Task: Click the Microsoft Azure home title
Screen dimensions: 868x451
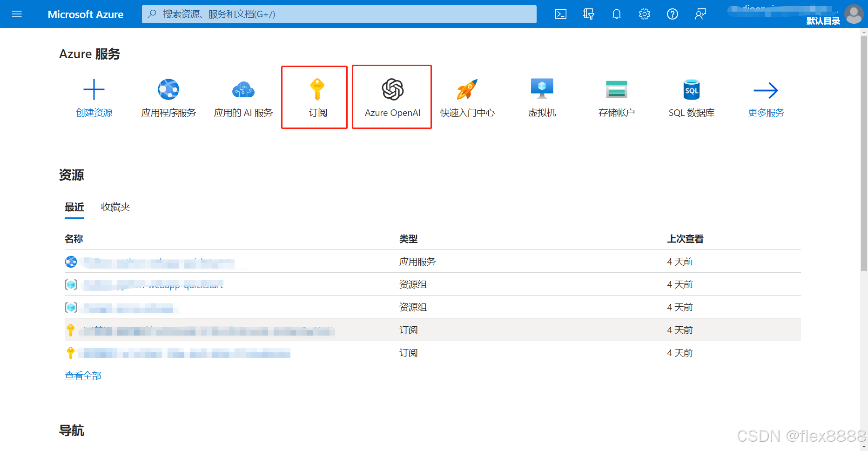Action: (86, 14)
